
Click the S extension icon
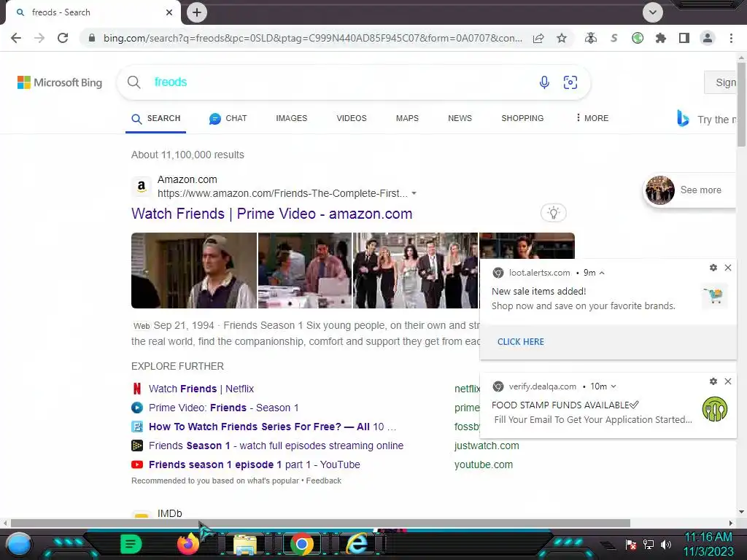614,38
